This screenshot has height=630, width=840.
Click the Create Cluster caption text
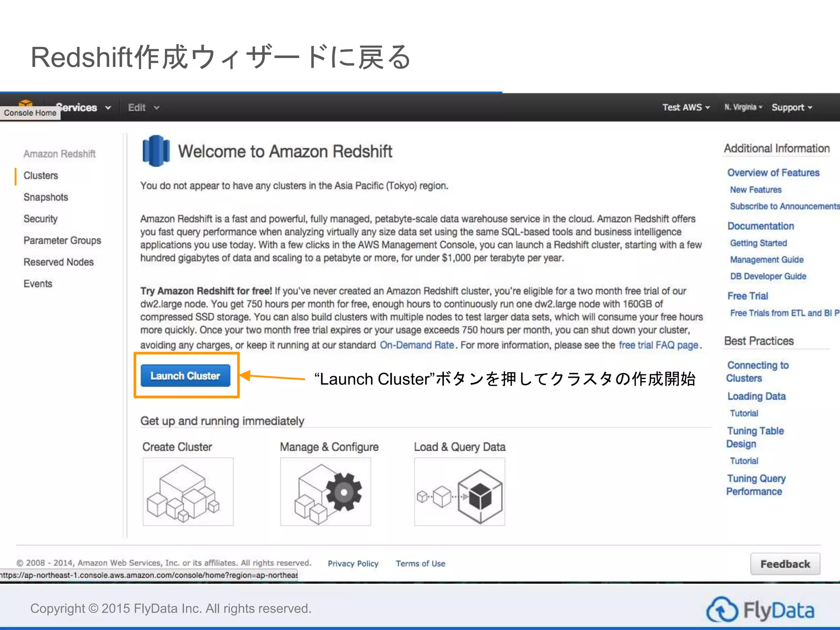[177, 447]
